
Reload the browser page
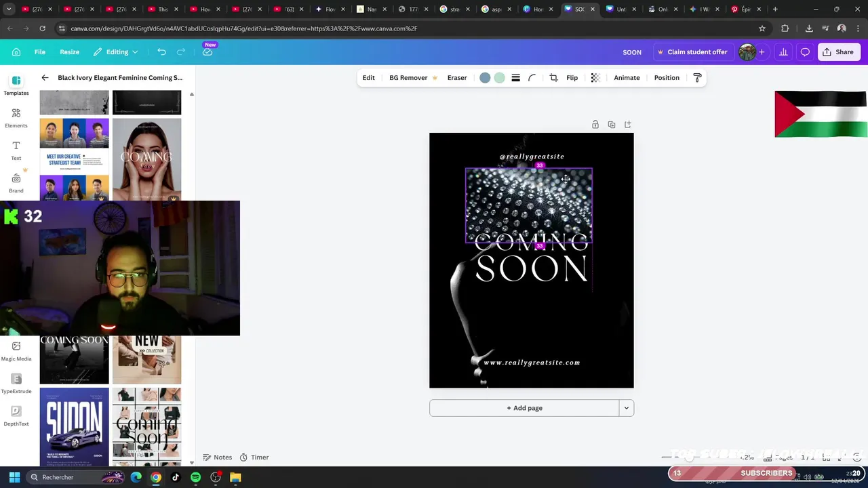tap(42, 28)
